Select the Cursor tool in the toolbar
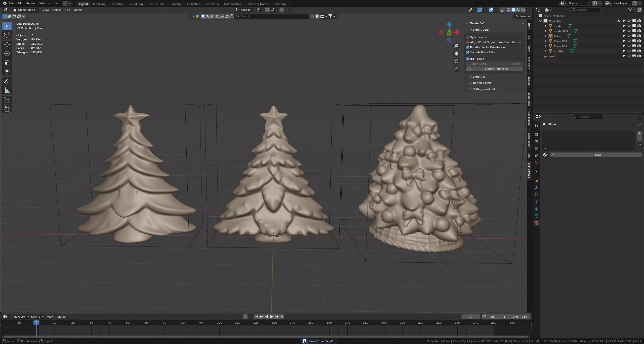The width and height of the screenshot is (644, 344). click(x=7, y=35)
